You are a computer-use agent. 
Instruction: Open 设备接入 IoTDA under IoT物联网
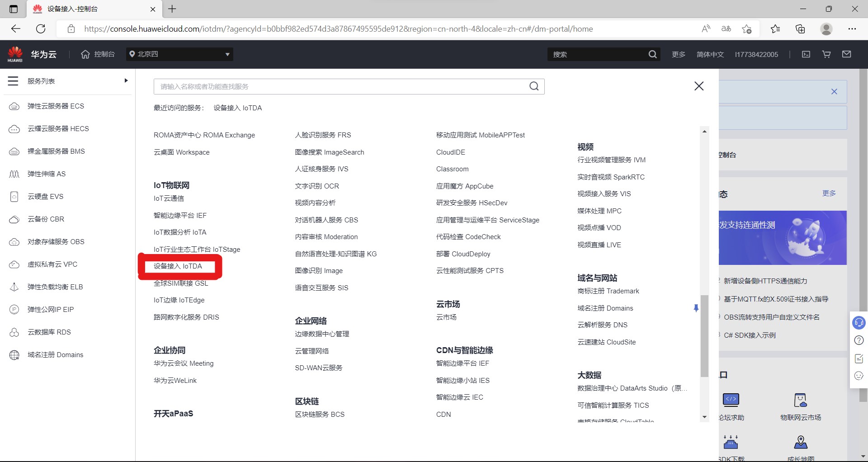178,266
